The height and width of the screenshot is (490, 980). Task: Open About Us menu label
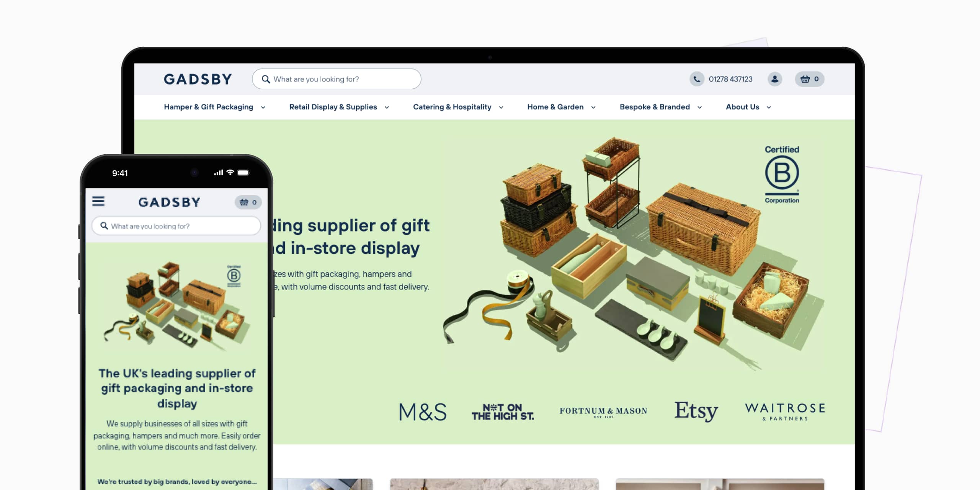(x=742, y=107)
